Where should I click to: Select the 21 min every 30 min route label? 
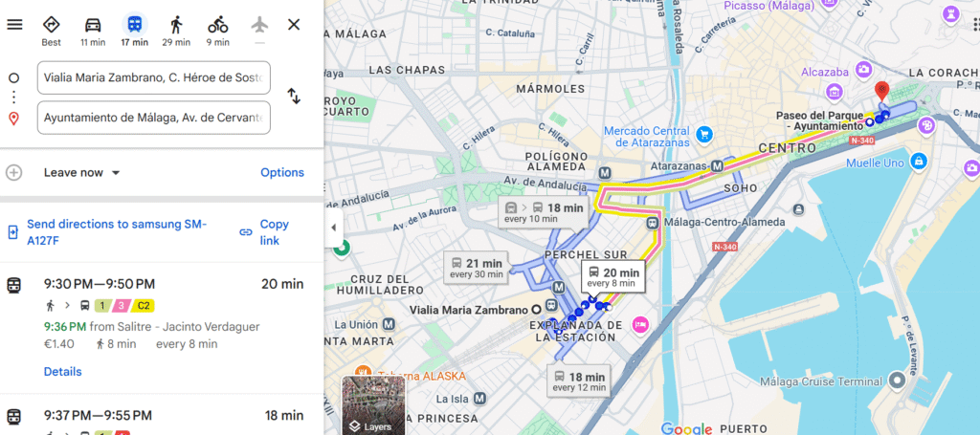(476, 268)
